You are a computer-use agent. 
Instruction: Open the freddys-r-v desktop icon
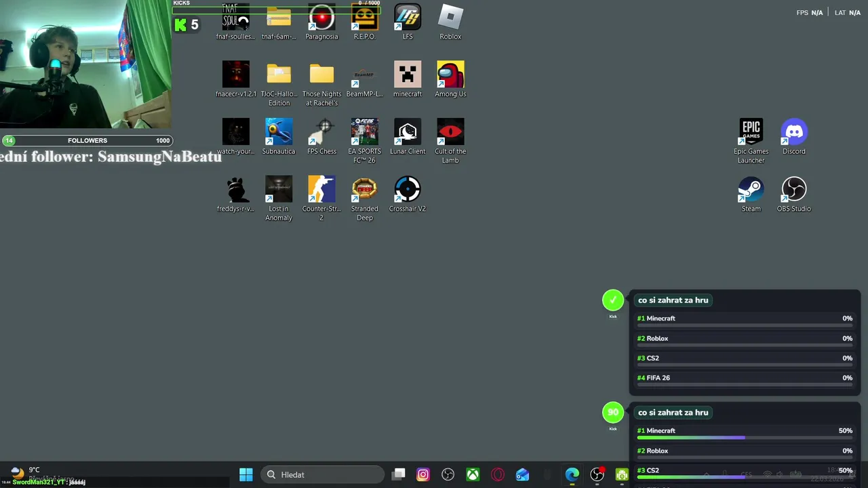click(x=235, y=195)
